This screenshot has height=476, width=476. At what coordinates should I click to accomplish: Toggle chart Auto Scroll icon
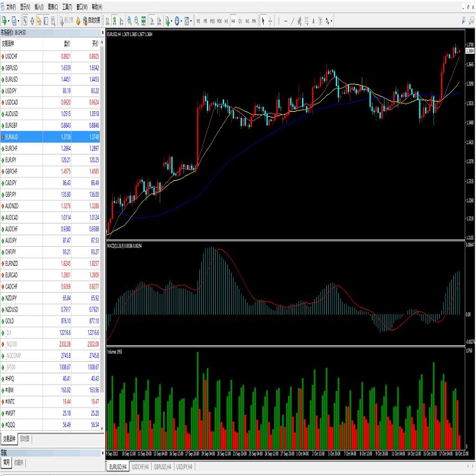152,21
